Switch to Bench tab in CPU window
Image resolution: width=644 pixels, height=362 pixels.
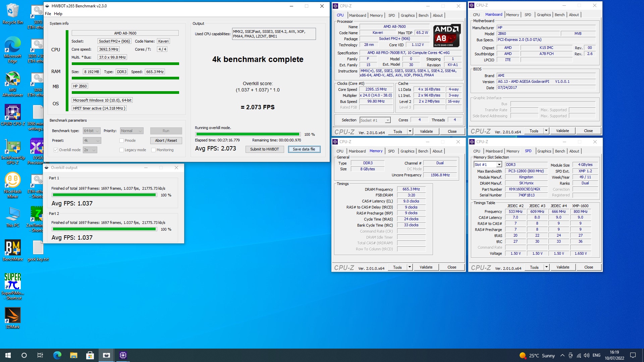tap(423, 15)
